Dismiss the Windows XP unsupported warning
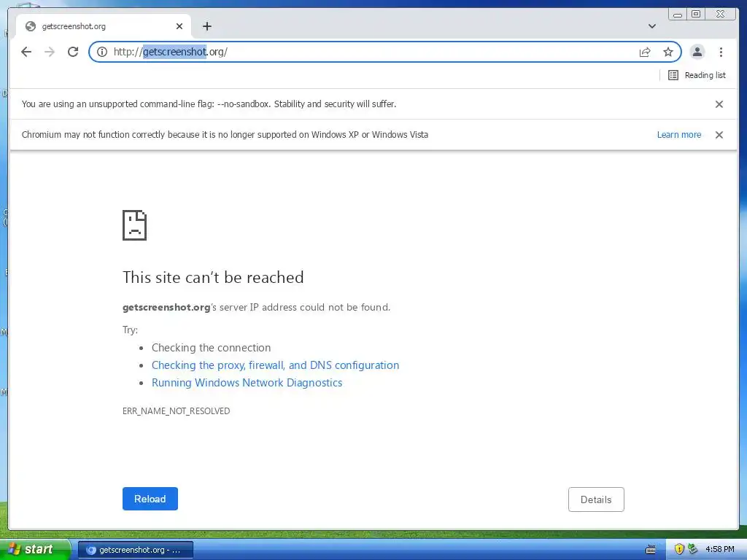 click(719, 135)
